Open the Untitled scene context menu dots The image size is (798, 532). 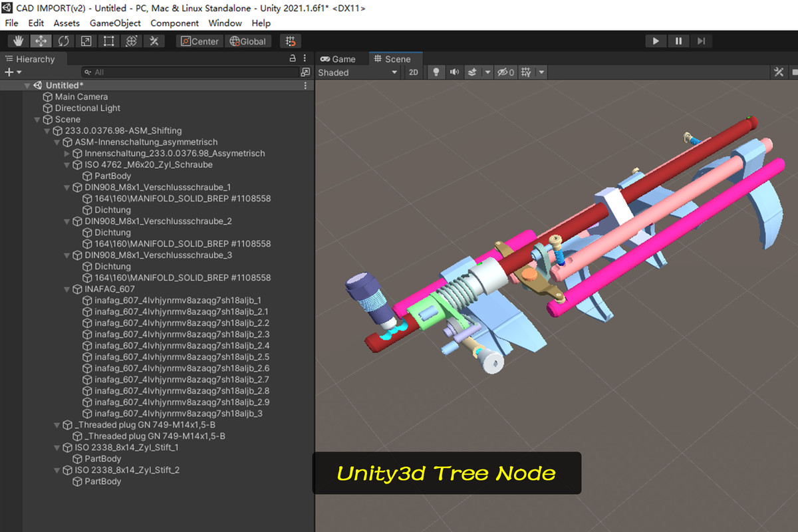click(x=305, y=85)
